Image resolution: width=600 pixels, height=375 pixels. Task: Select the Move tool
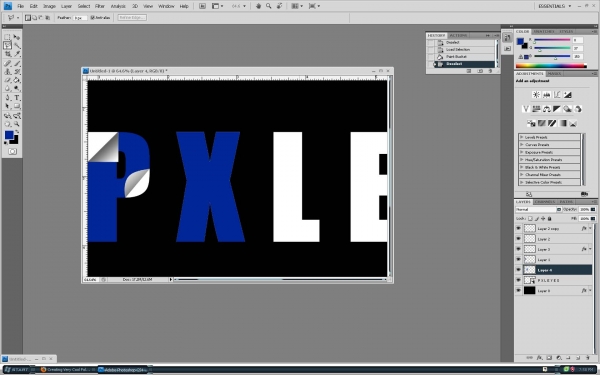coord(17,37)
